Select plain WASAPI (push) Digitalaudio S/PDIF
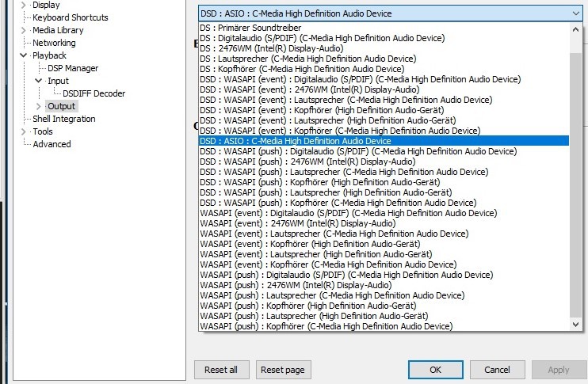The image size is (588, 384). 384,275
